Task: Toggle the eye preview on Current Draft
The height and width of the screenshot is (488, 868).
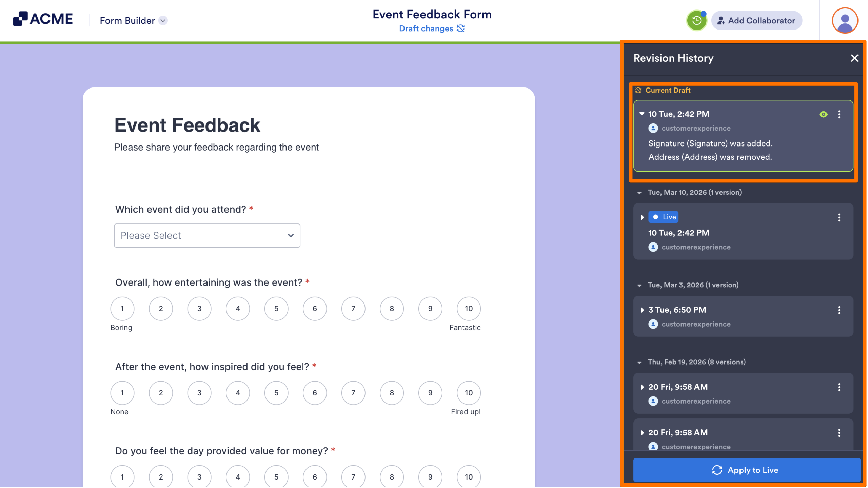Action: tap(823, 114)
